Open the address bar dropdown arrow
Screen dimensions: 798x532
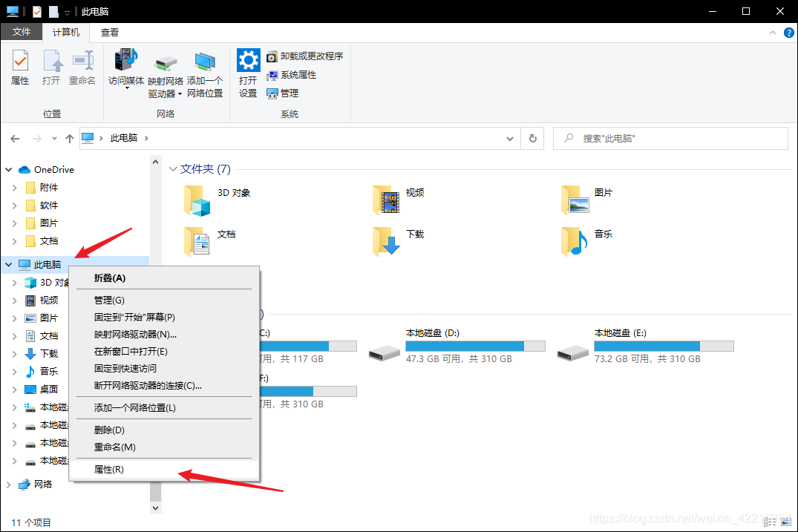click(509, 138)
